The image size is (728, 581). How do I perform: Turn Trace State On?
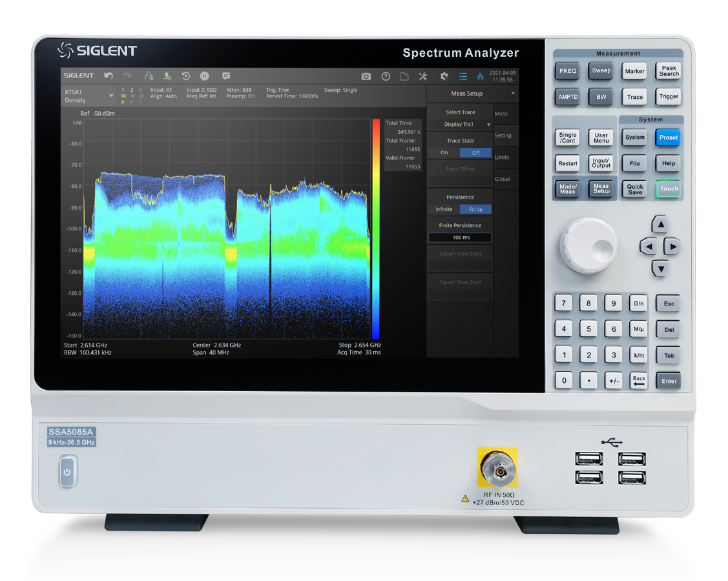(x=444, y=153)
